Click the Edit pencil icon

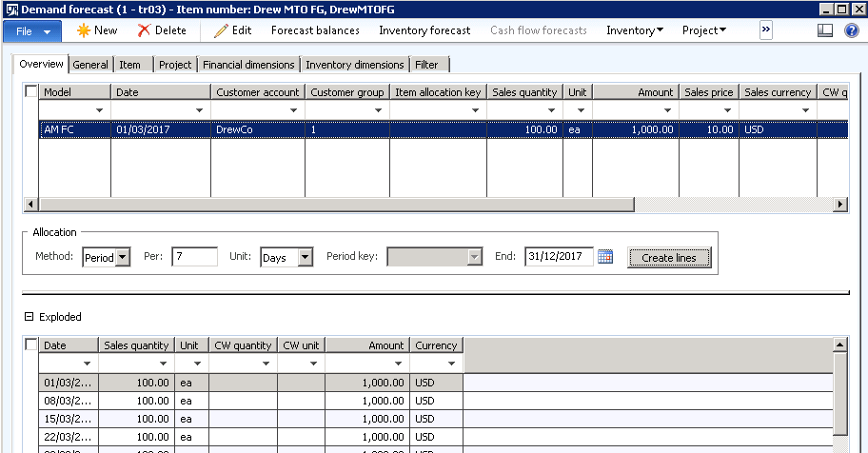click(x=221, y=30)
